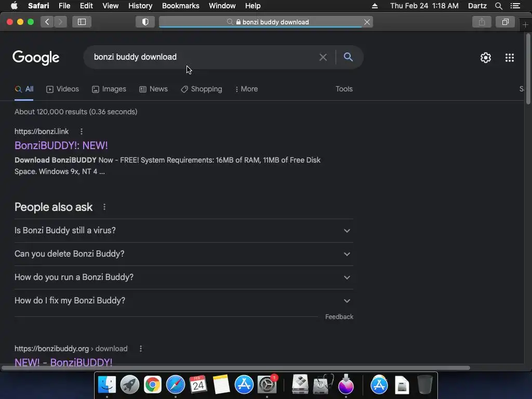This screenshot has width=532, height=399.
Task: Open Disk Utility in the Dock
Action: pyautogui.click(x=323, y=385)
